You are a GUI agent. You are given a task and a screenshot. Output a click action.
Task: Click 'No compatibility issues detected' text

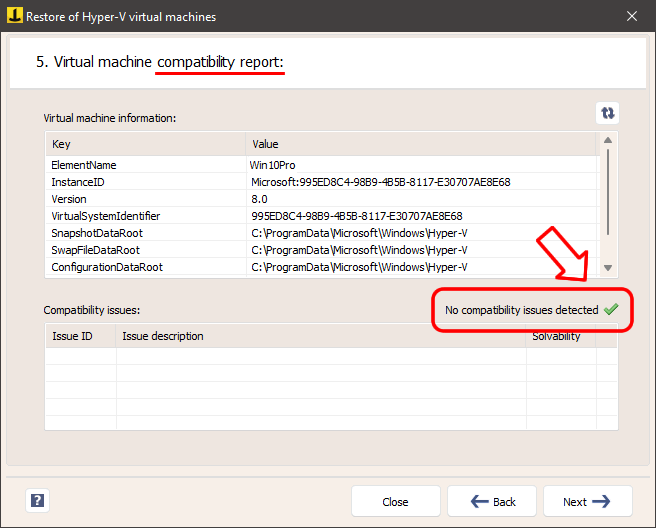pyautogui.click(x=522, y=310)
